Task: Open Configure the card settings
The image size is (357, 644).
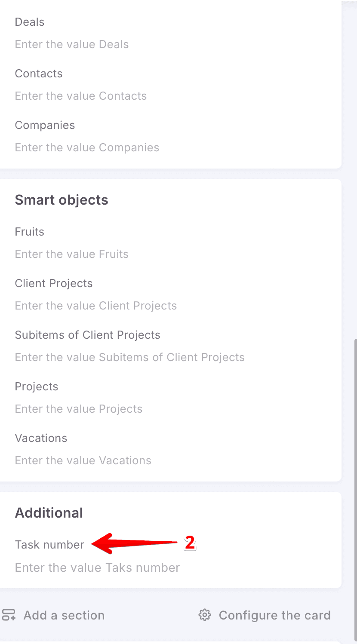Action: tap(274, 615)
